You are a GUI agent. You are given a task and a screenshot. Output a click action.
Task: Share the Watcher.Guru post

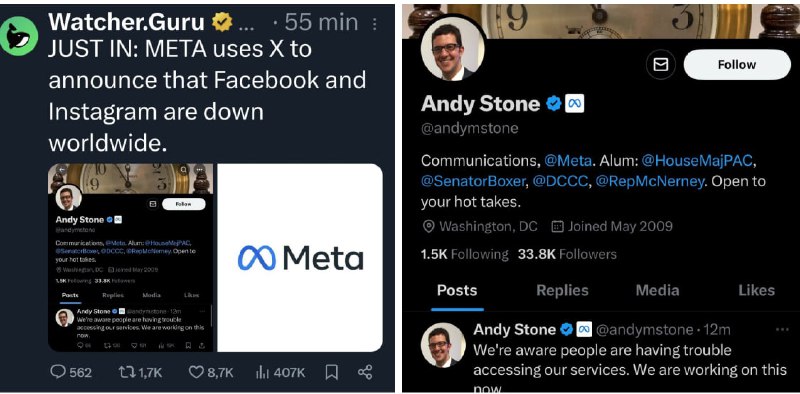[365, 372]
